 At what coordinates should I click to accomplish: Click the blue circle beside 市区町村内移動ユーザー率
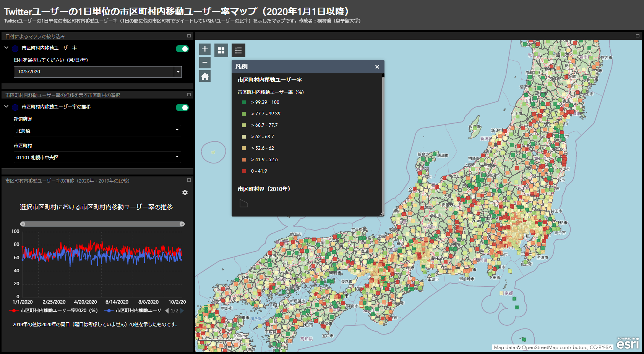click(x=15, y=48)
